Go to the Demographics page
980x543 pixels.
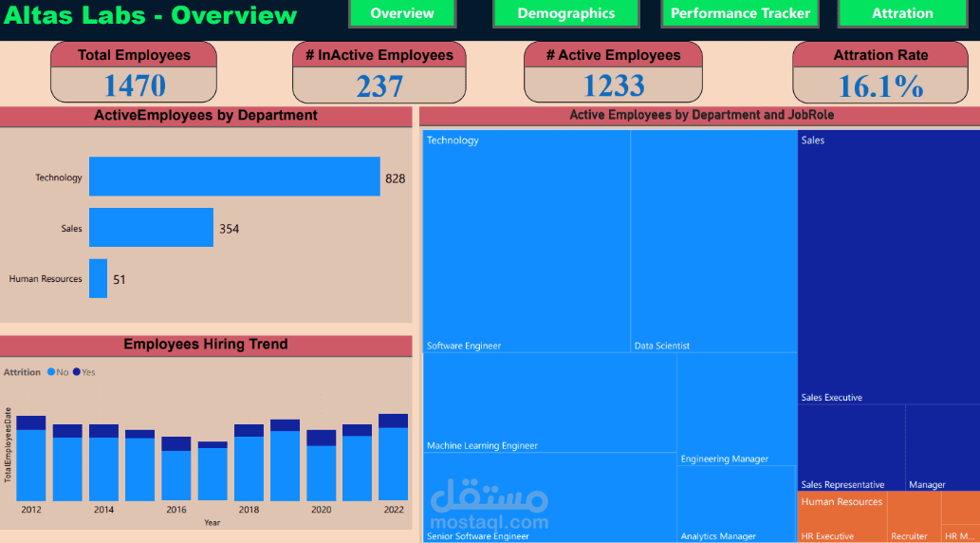click(566, 13)
